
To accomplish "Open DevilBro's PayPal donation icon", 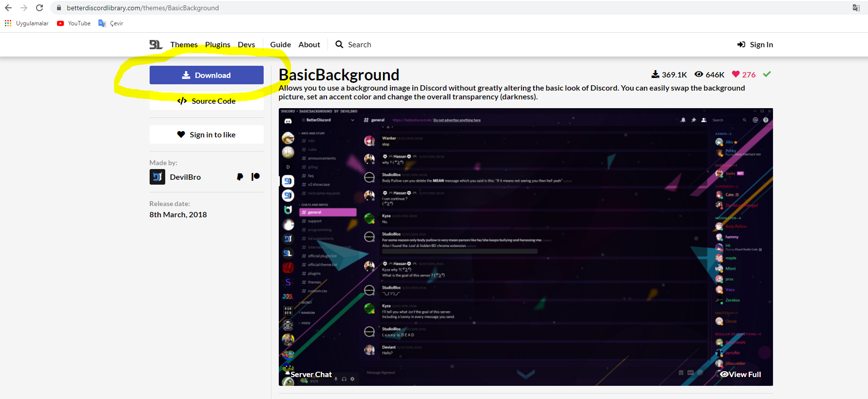I will 240,177.
